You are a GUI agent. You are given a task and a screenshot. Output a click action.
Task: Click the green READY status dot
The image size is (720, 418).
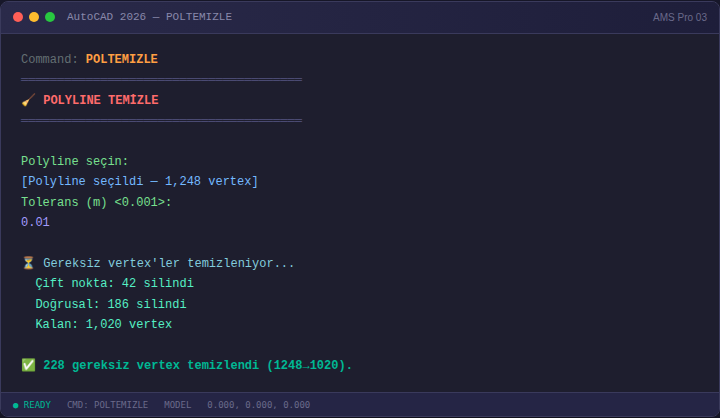coord(16,405)
